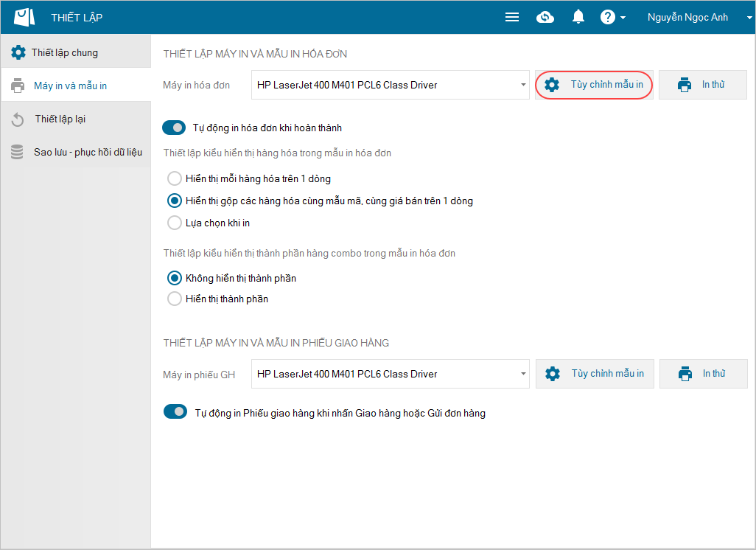The height and width of the screenshot is (550, 756).
Task: Open the notifications bell
Action: point(578,17)
